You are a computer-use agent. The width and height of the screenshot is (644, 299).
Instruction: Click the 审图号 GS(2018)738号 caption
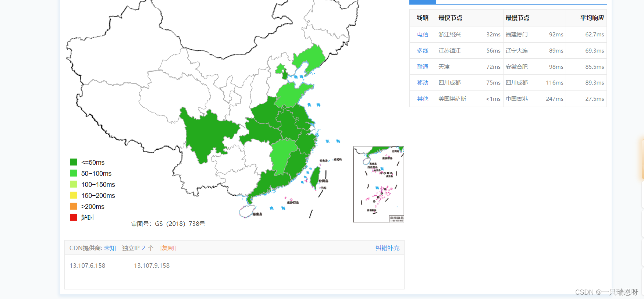click(168, 224)
